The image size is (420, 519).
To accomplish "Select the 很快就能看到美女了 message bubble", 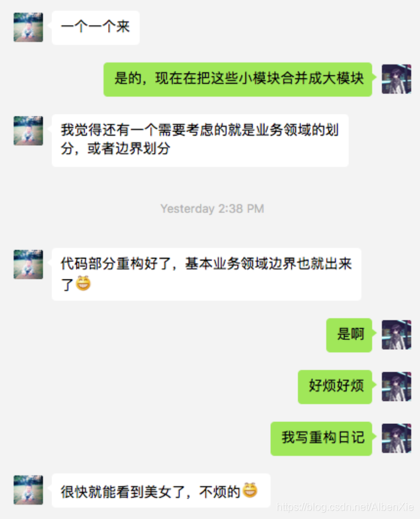I will click(161, 490).
